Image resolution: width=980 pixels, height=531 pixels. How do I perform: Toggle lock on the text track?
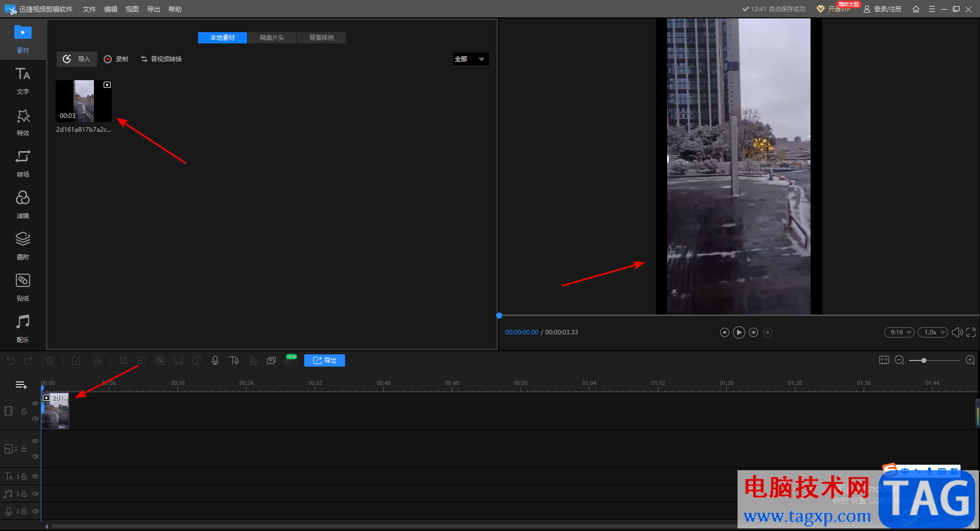pos(24,476)
